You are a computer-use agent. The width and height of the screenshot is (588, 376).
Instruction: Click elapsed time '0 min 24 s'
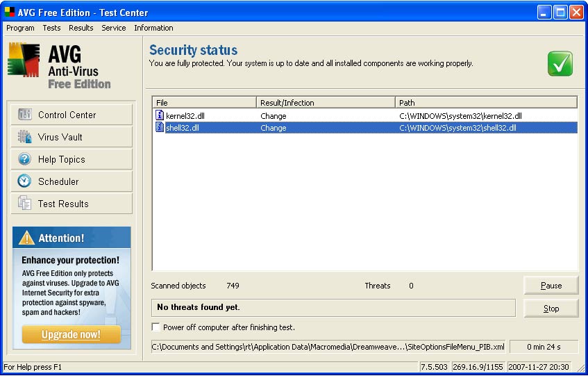[x=544, y=347]
